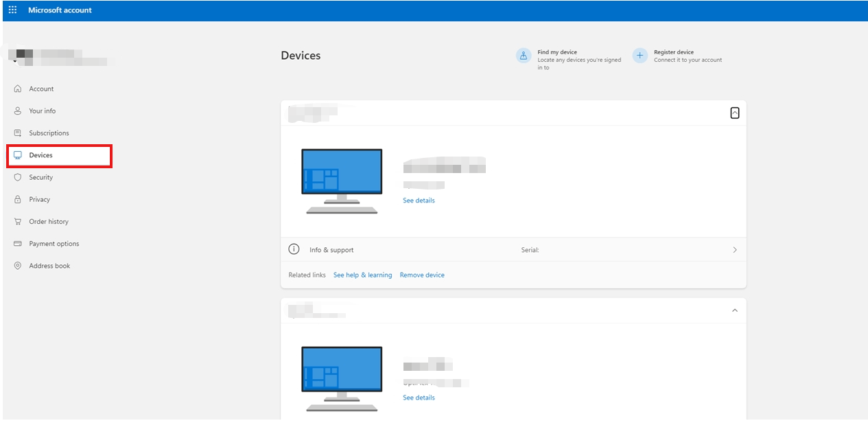The height and width of the screenshot is (423, 868).
Task: Click the Find my device icon
Action: 524,56
